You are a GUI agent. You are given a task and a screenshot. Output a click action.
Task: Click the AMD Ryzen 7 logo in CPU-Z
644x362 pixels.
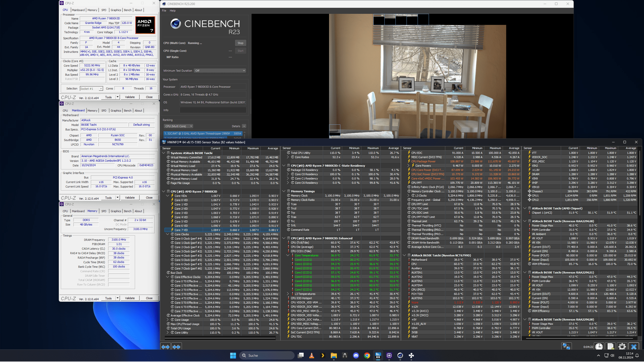click(x=145, y=25)
